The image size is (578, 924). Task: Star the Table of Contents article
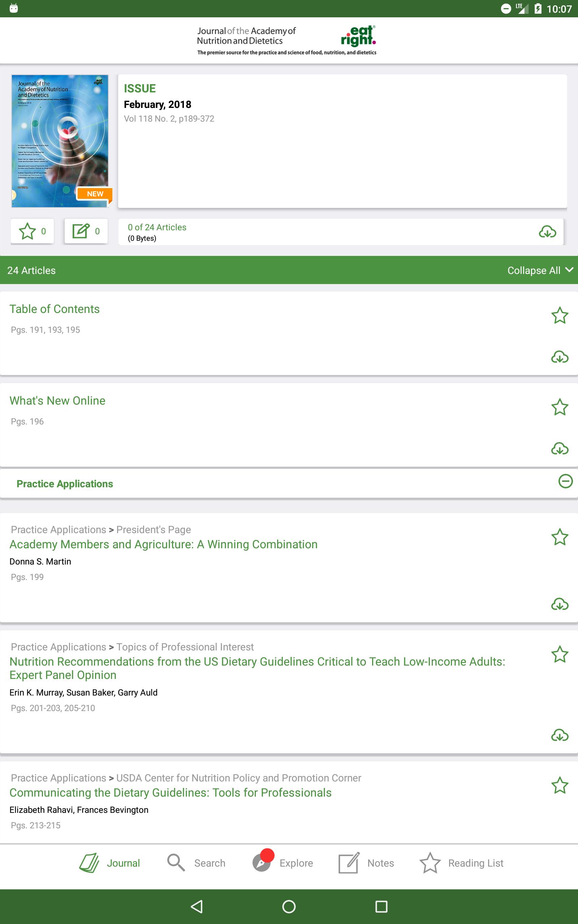[x=560, y=315]
